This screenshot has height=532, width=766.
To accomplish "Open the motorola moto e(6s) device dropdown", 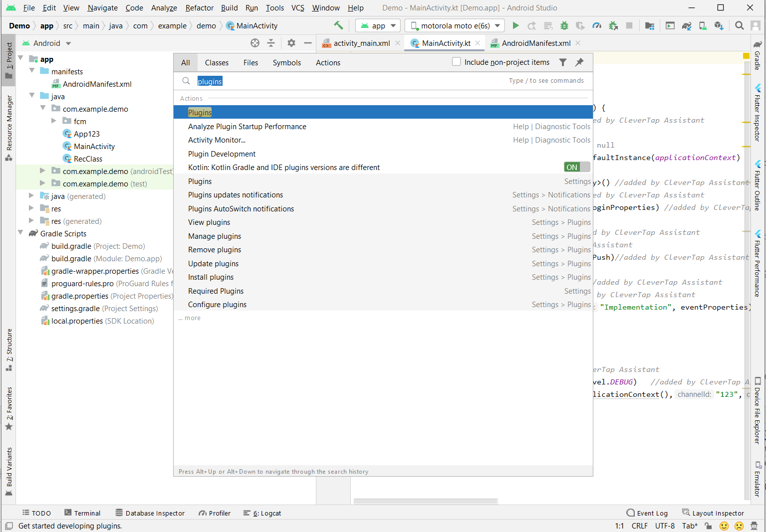I will pyautogui.click(x=455, y=25).
